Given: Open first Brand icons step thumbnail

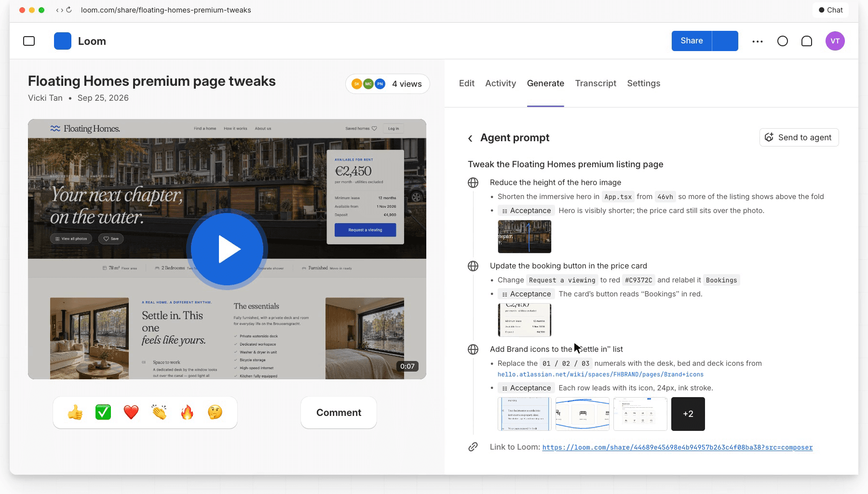Looking at the screenshot, I should point(525,414).
